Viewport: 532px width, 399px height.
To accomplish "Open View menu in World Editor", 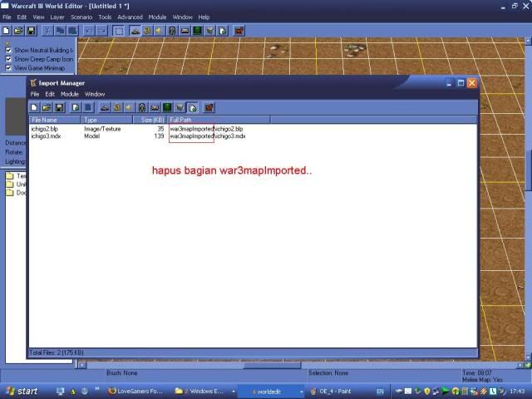I will [x=38, y=17].
